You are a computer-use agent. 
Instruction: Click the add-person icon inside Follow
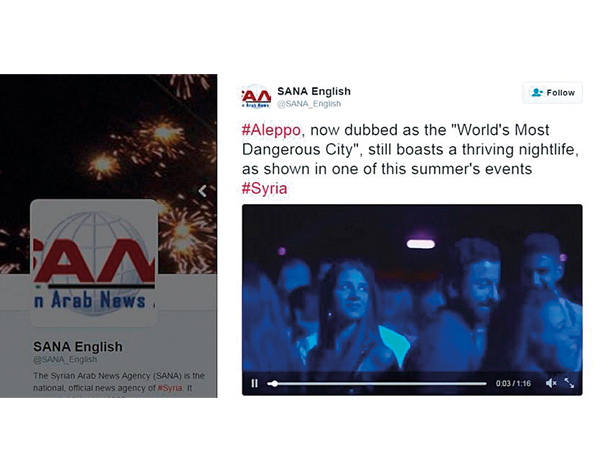tap(537, 92)
